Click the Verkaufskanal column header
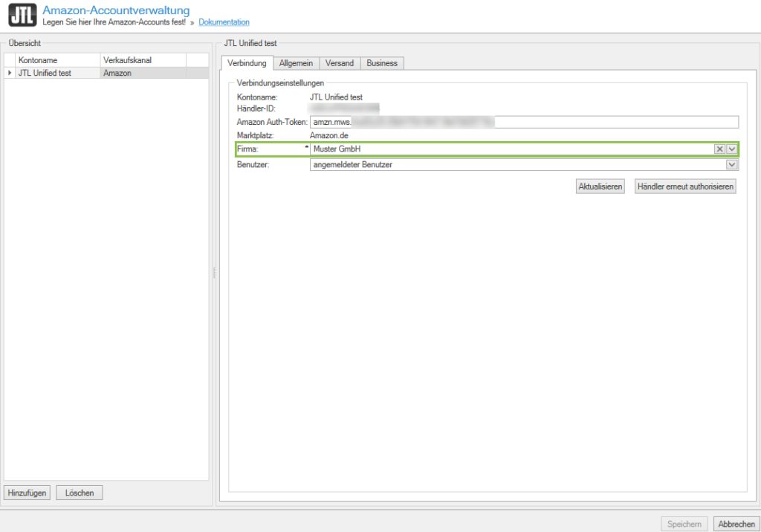Screen dimensions: 761x532 click(x=143, y=60)
